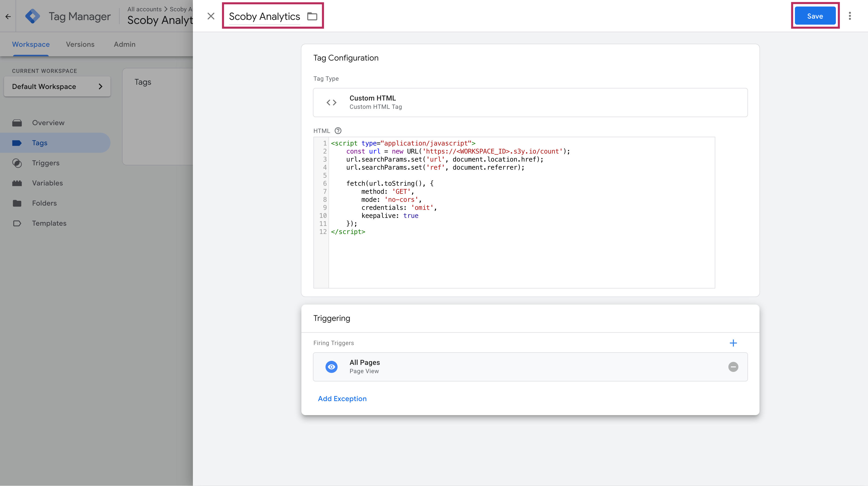Open the three-dot more actions menu
Screen dimensions: 868x486
tap(849, 16)
